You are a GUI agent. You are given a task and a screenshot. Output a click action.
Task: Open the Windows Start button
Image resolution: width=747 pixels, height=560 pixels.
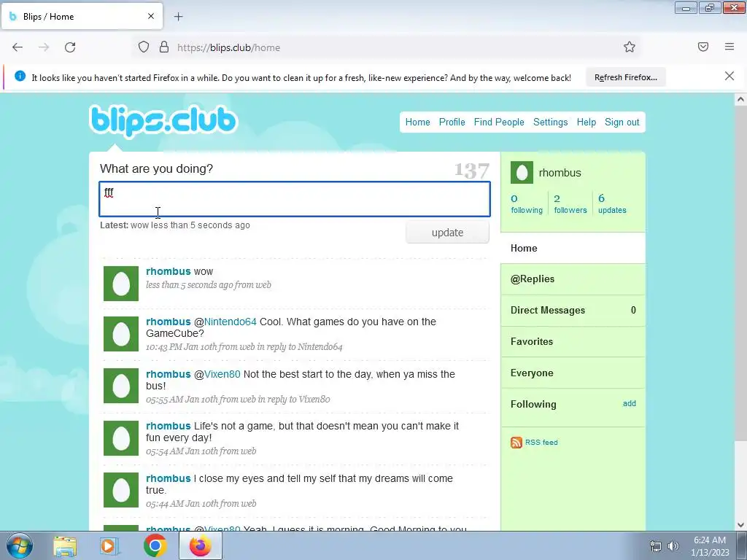[20, 545]
